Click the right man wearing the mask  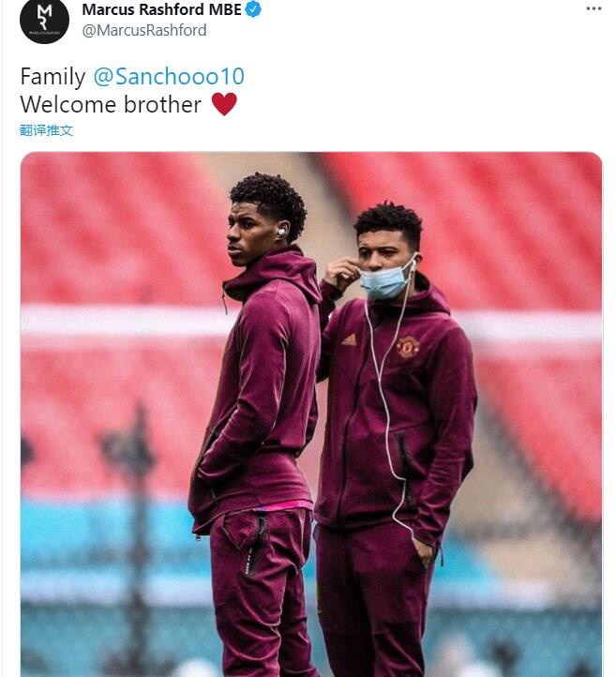[x=398, y=422]
